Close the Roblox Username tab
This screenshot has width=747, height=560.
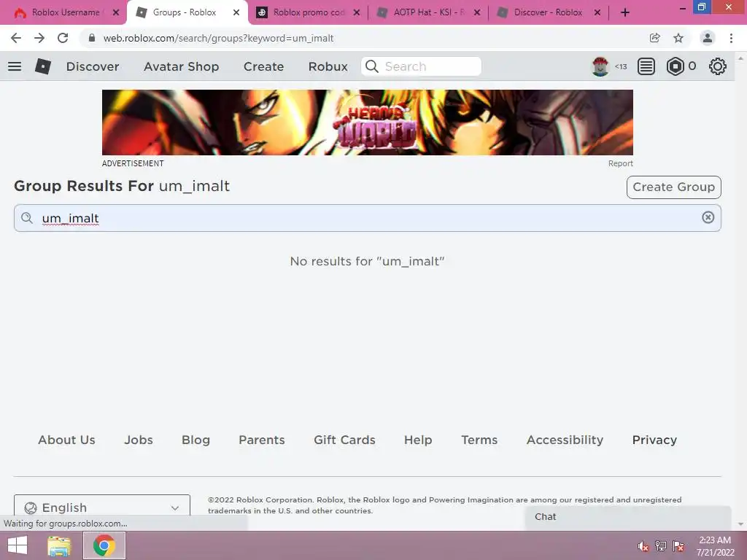click(116, 12)
